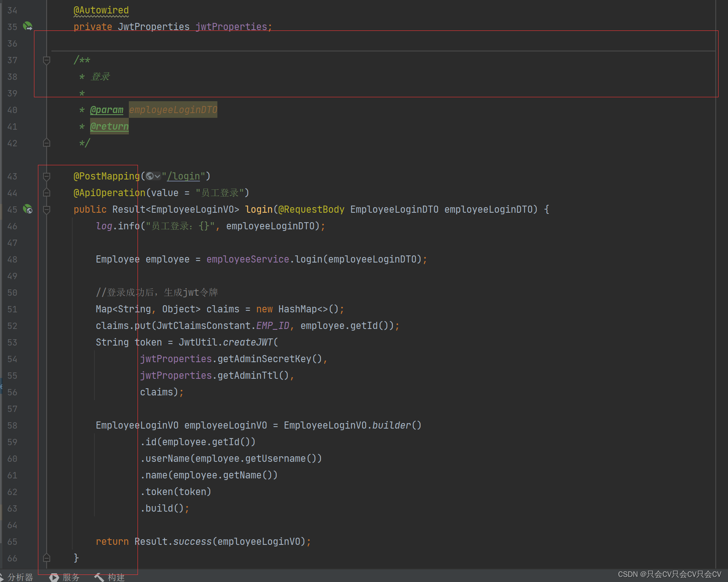This screenshot has height=582, width=728.
Task: Click the "/login" URL mapping link
Action: [183, 176]
